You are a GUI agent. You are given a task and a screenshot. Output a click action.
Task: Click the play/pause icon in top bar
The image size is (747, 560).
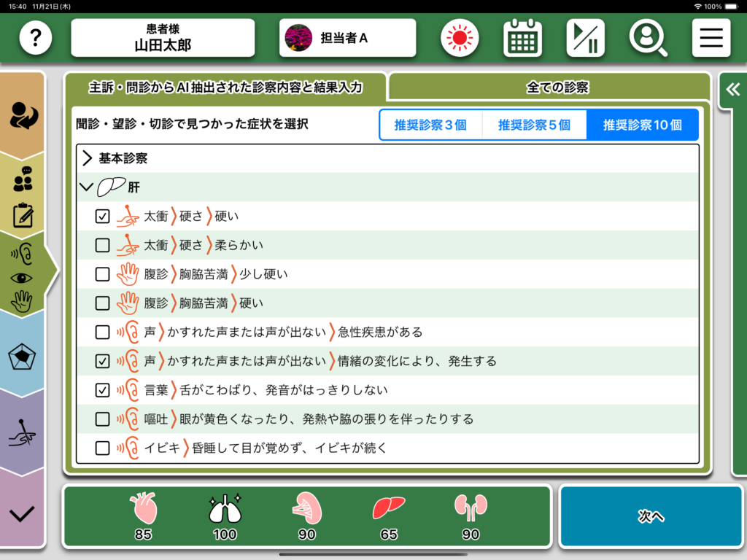585,38
